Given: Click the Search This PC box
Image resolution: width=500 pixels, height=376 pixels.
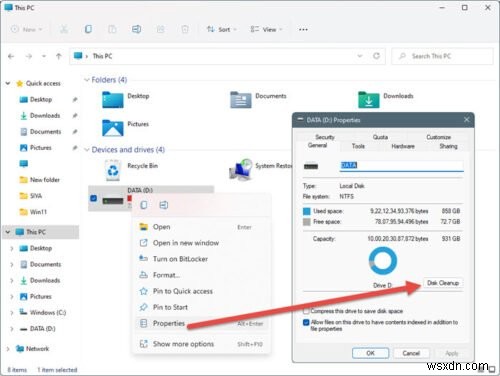Looking at the screenshot, I should pyautogui.click(x=442, y=56).
